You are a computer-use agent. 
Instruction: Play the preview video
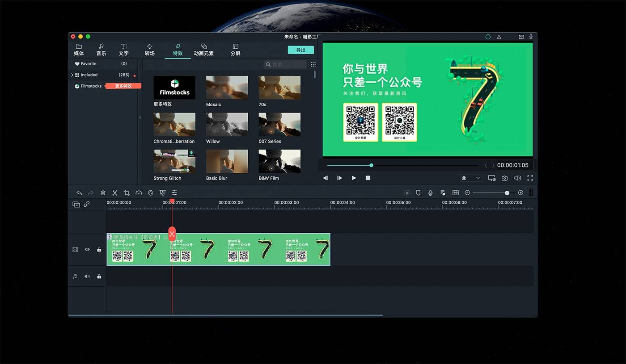[354, 178]
